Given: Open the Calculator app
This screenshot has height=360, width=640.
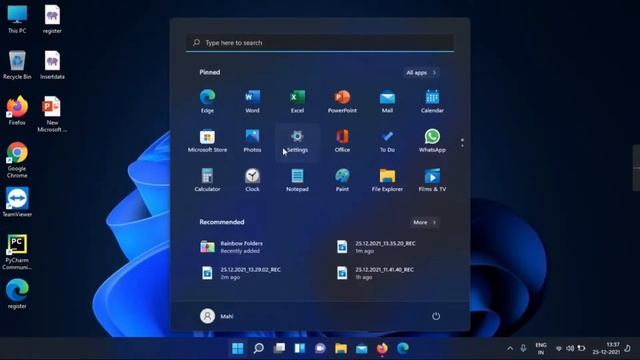Looking at the screenshot, I should (x=207, y=180).
